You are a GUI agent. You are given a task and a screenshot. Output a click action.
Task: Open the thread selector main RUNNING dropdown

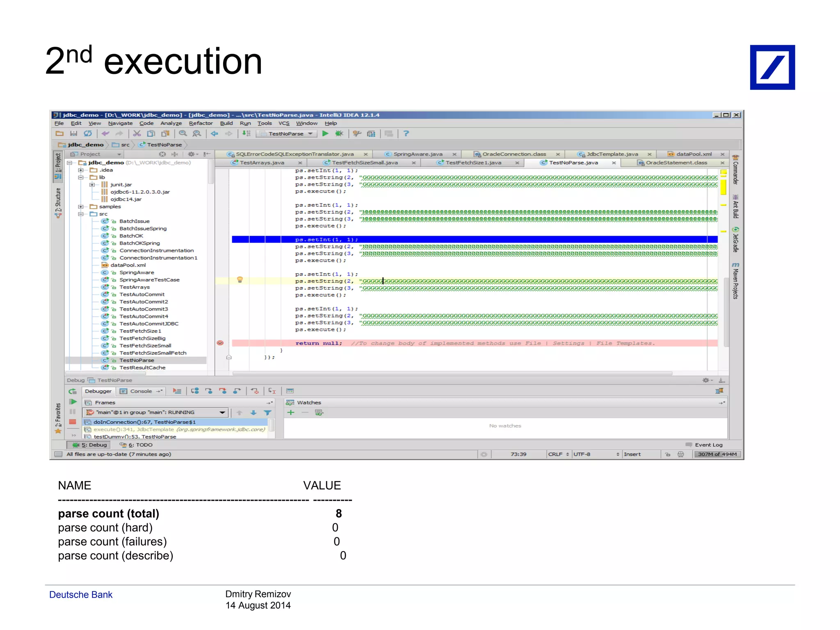tap(155, 412)
